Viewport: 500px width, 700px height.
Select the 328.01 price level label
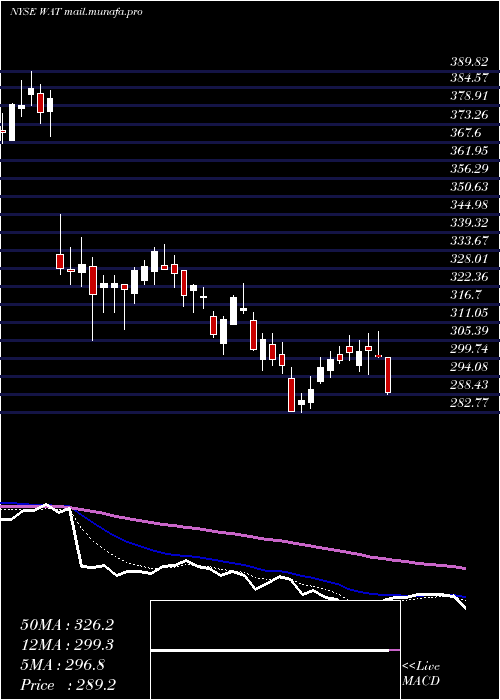point(469,259)
